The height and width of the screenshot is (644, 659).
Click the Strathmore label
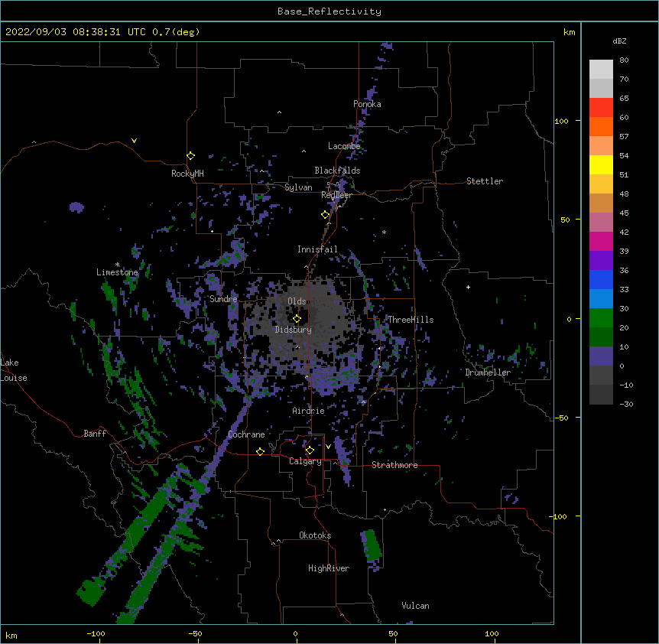point(394,465)
